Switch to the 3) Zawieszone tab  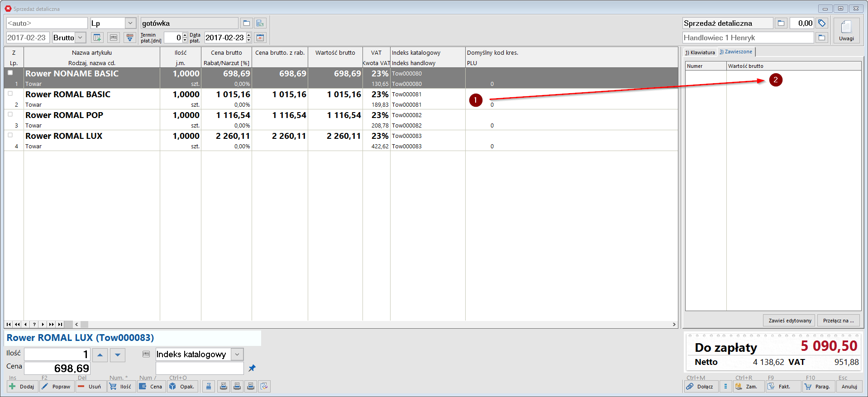click(736, 52)
